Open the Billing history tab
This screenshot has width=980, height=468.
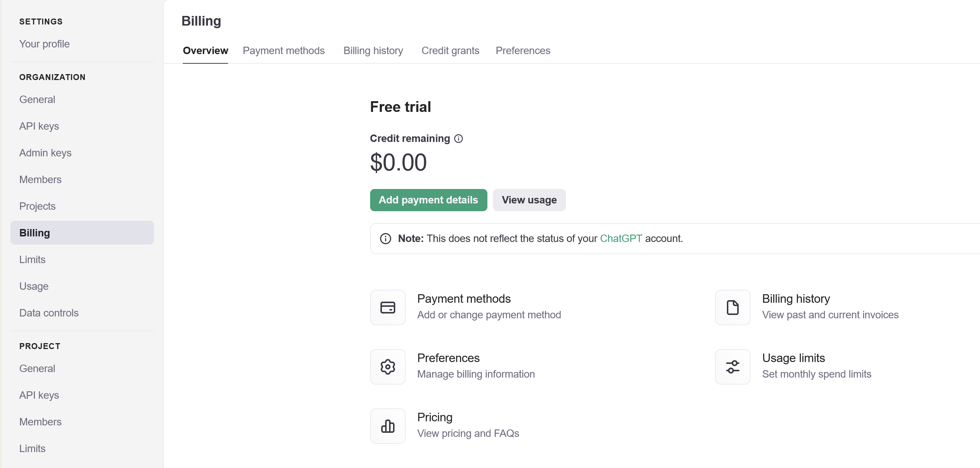373,51
